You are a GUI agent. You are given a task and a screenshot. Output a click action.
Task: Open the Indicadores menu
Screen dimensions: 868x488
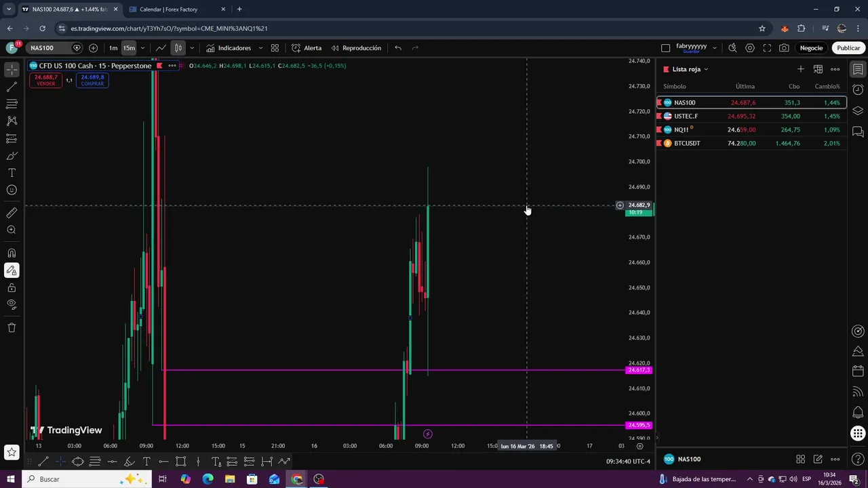click(229, 48)
